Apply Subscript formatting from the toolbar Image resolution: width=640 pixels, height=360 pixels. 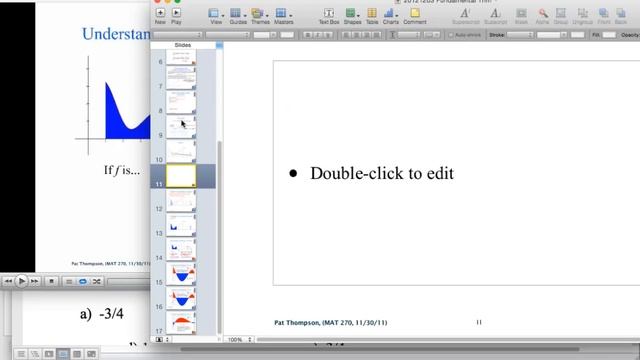(495, 16)
